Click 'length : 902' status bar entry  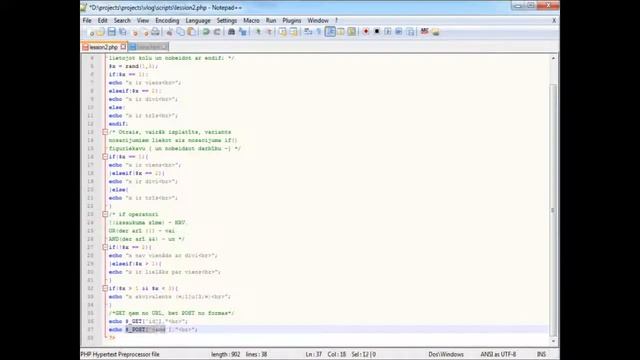click(x=226, y=354)
